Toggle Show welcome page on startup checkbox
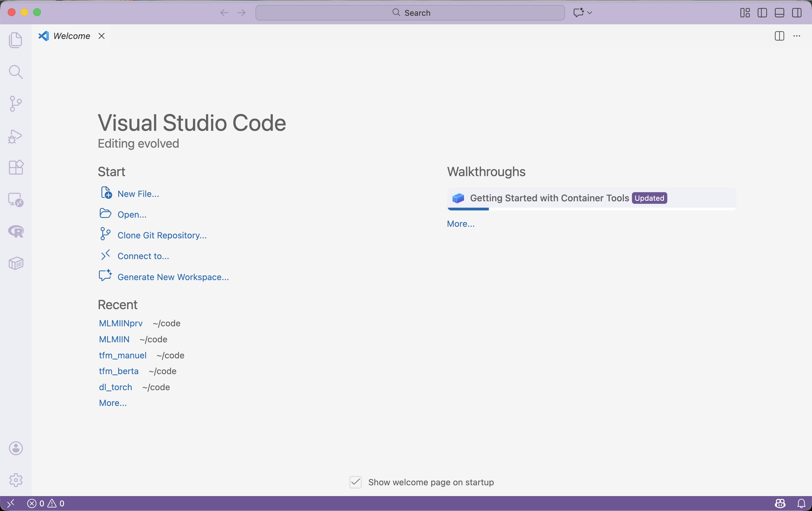 [x=355, y=482]
